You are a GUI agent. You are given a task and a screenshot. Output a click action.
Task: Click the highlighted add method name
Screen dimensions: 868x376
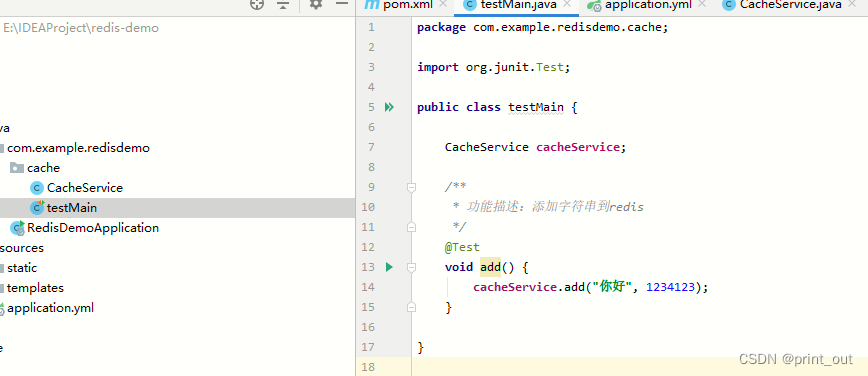point(490,267)
